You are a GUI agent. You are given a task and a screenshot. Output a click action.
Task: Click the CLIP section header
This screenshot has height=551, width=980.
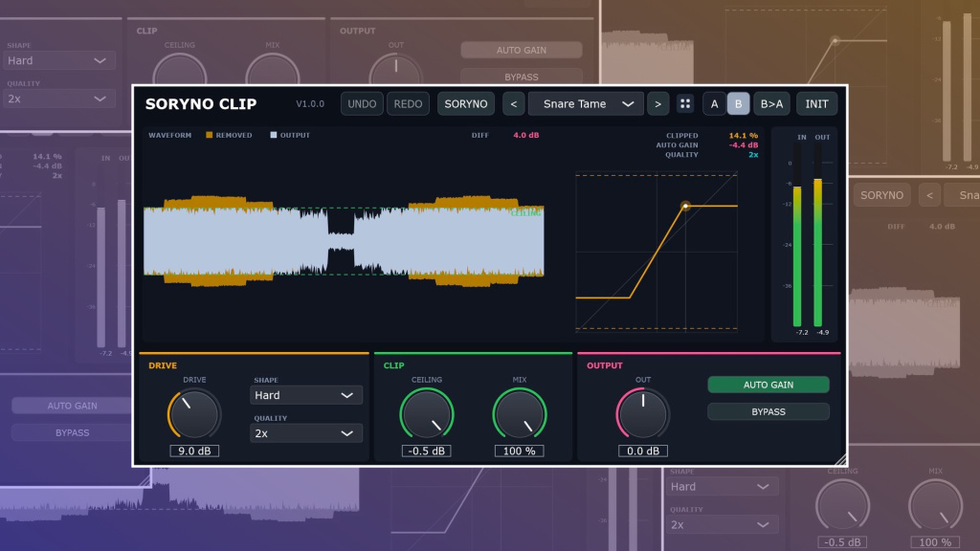point(393,365)
